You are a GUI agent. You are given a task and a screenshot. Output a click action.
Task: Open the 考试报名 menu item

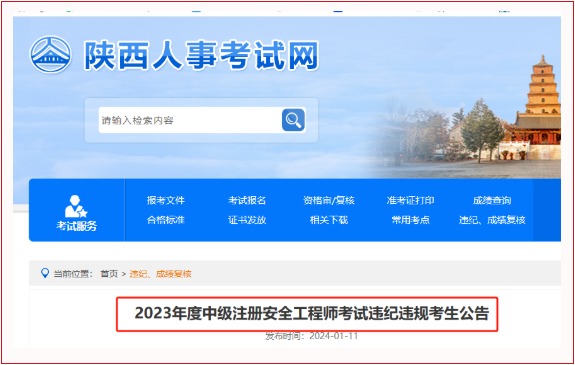[247, 200]
